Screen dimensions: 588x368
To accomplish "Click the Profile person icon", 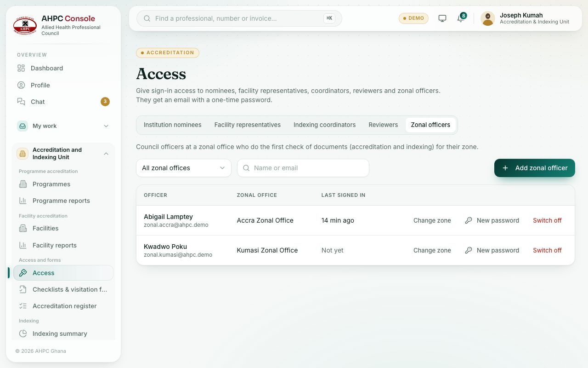I will click(x=21, y=85).
